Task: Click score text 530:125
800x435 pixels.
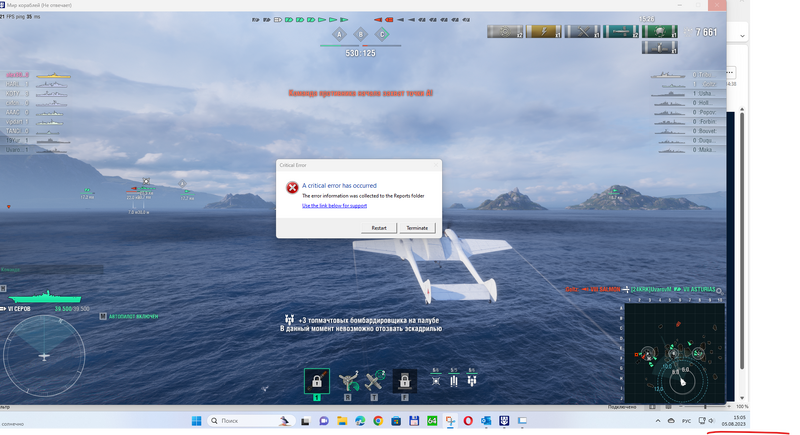Action: coord(360,54)
